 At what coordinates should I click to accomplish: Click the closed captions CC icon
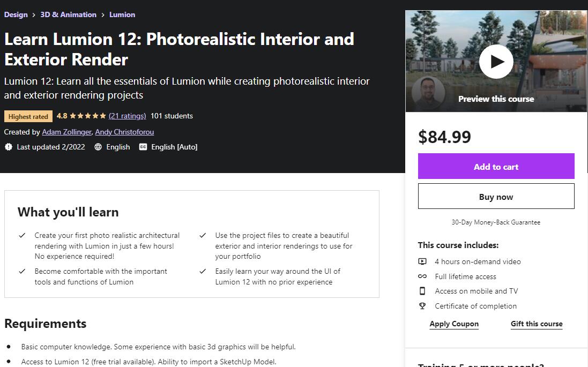pyautogui.click(x=143, y=147)
